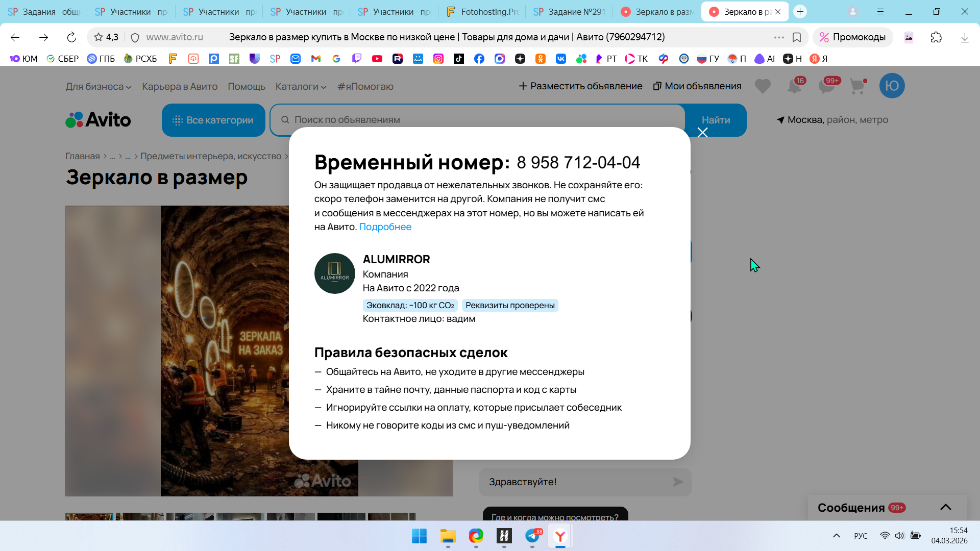Open messages chat icon in header
Viewport: 980px width, 551px height.
pos(826,86)
